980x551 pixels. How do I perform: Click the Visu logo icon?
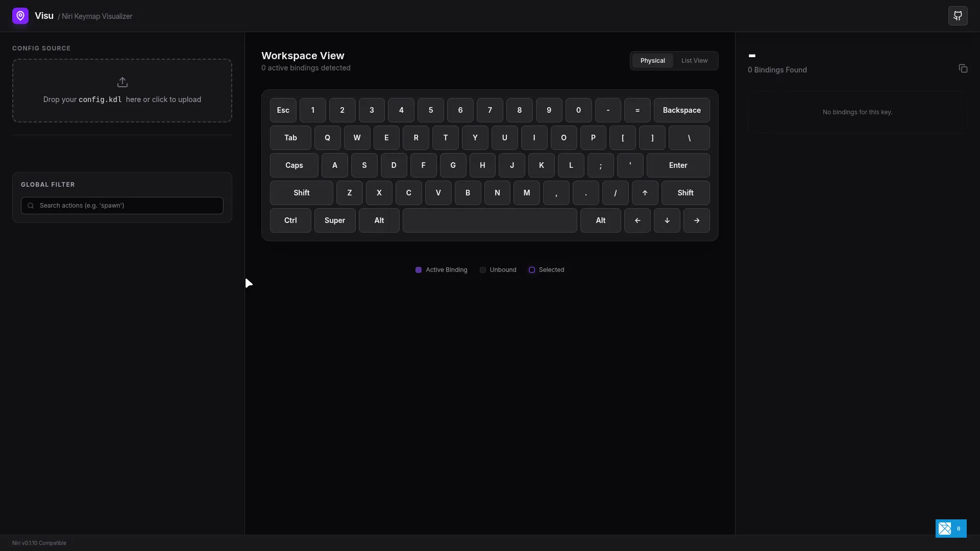[20, 16]
